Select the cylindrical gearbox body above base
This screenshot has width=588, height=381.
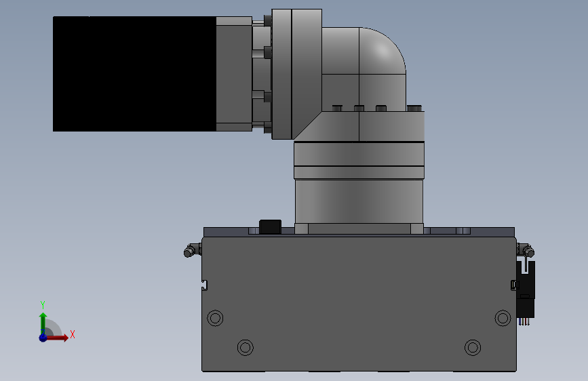(x=359, y=201)
